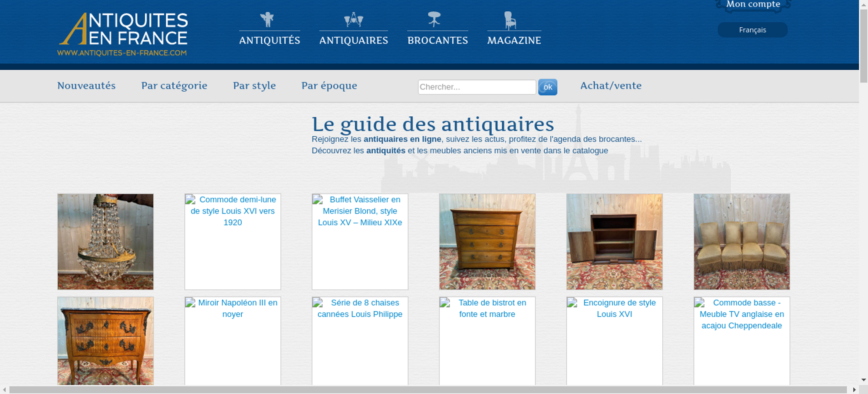Click the armchair icon above Magazine

point(510,20)
